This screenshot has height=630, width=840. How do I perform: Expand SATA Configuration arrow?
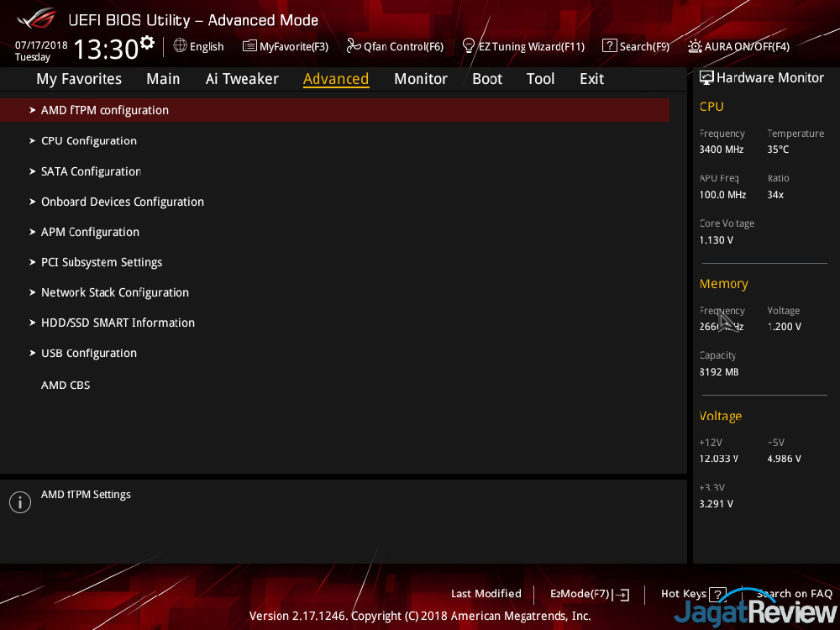(x=32, y=171)
